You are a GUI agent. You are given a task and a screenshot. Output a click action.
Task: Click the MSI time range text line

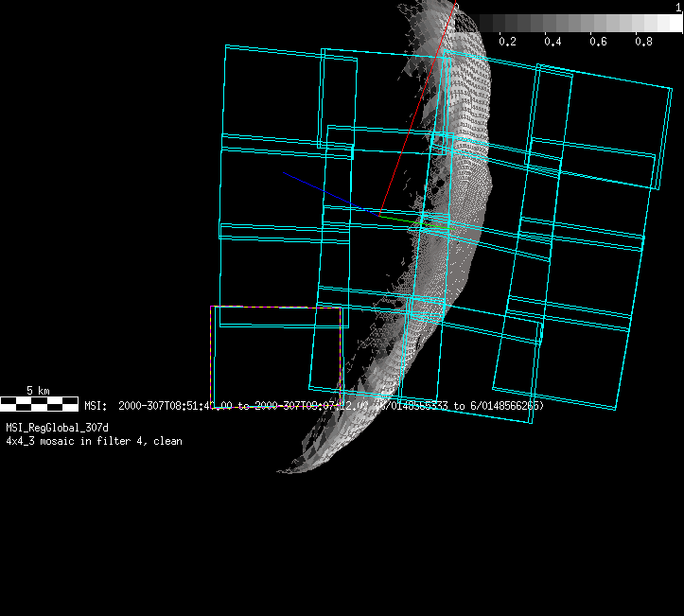312,405
